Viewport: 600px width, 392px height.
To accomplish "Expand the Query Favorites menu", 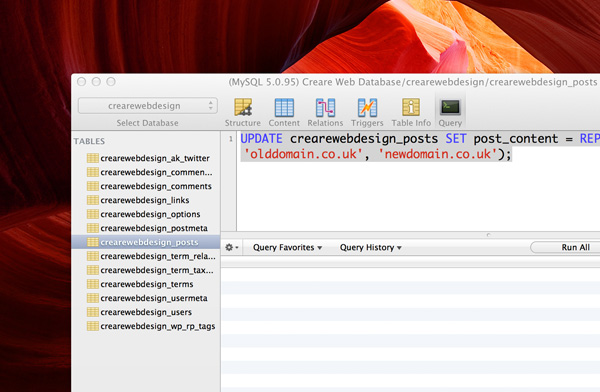I will pyautogui.click(x=287, y=248).
